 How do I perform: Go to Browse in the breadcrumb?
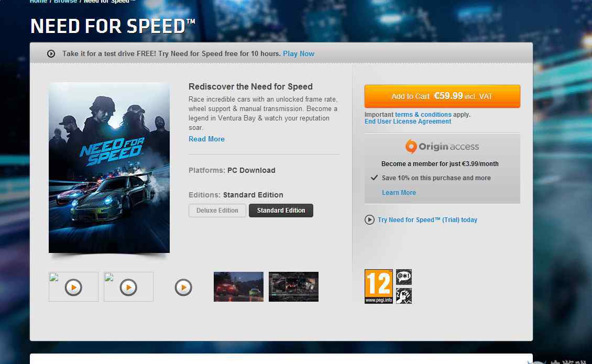tap(65, 2)
